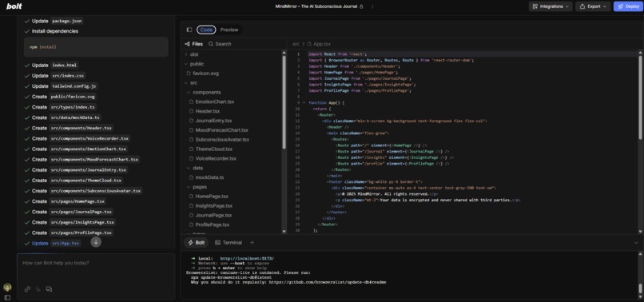Click the scroll-to-bottom arrow button in chat

[x=96, y=242]
